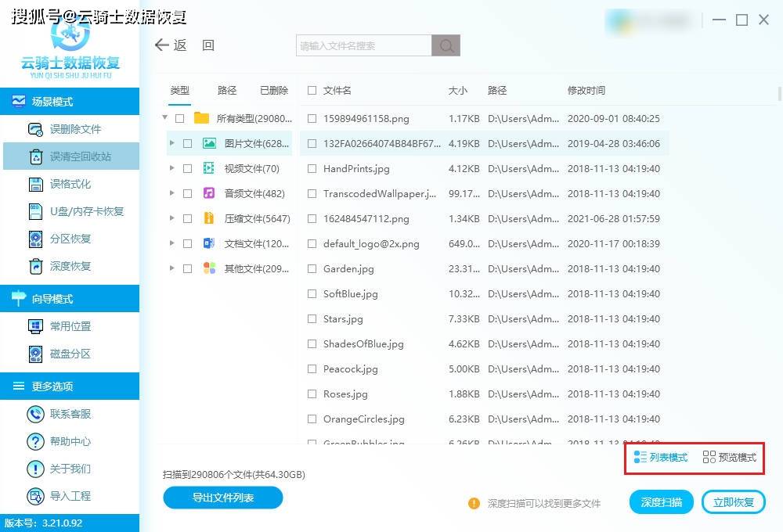Switch to the 类型 tab

(180, 90)
